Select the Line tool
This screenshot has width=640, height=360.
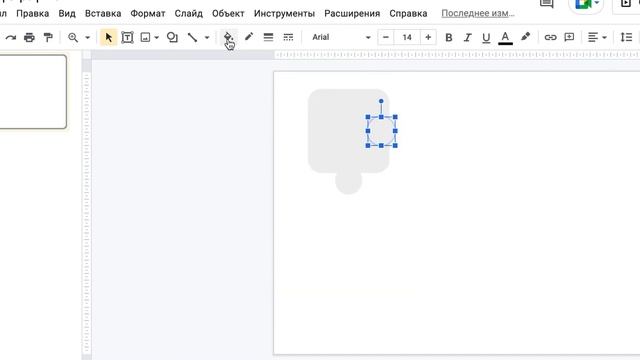click(192, 38)
